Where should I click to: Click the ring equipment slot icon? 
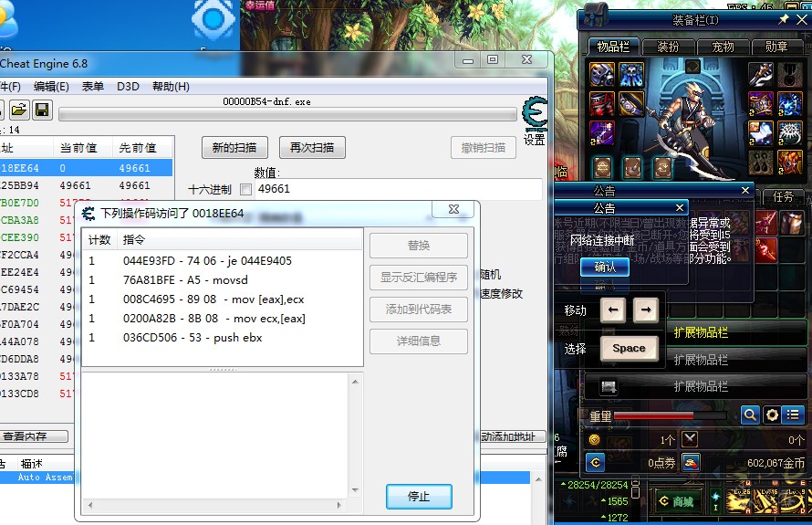pos(791,133)
